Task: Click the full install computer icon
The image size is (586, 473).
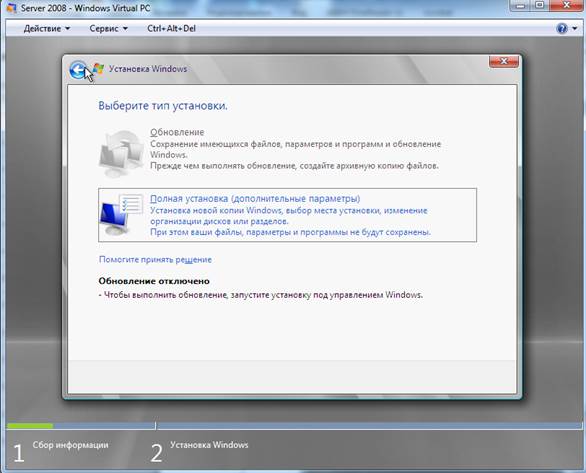Action: (121, 215)
